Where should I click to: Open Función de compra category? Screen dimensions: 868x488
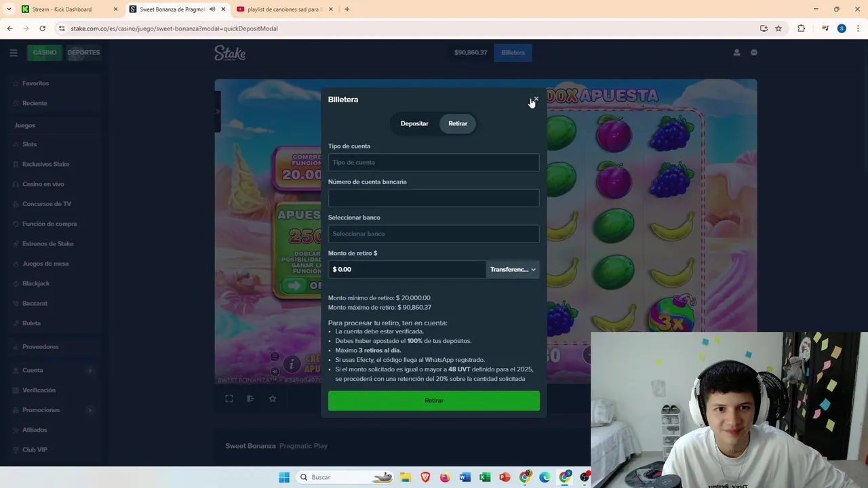pyautogui.click(x=50, y=224)
